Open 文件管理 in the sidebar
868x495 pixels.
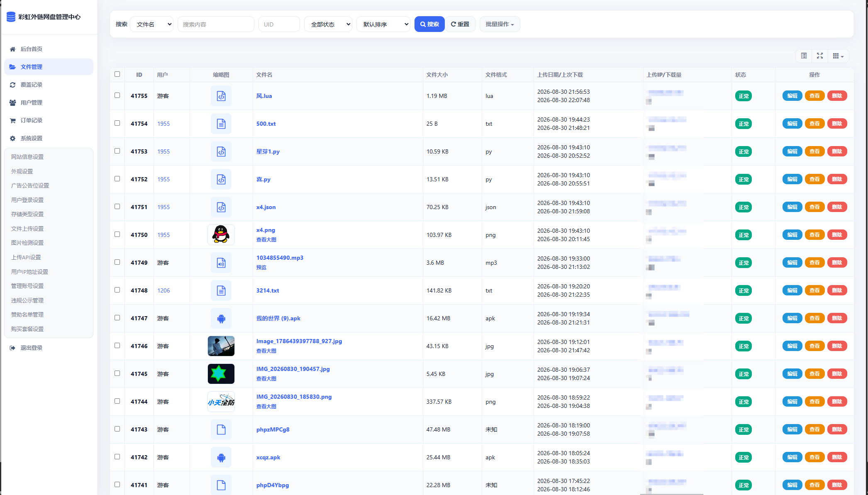click(x=49, y=67)
